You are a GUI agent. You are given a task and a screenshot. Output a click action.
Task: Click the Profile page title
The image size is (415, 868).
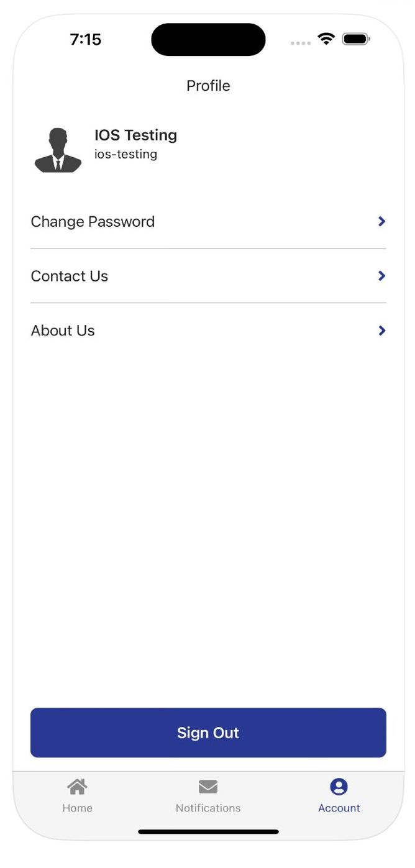208,86
